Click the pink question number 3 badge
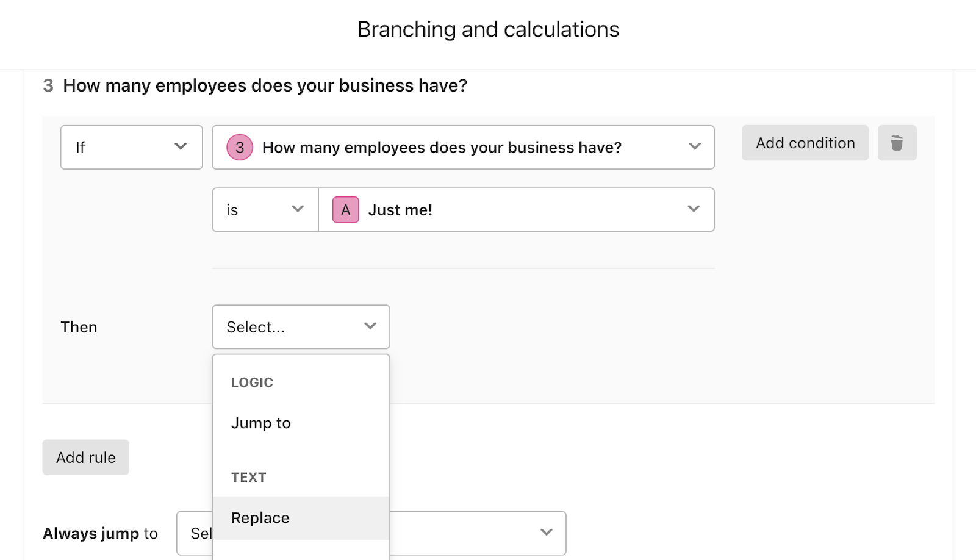 pyautogui.click(x=240, y=147)
